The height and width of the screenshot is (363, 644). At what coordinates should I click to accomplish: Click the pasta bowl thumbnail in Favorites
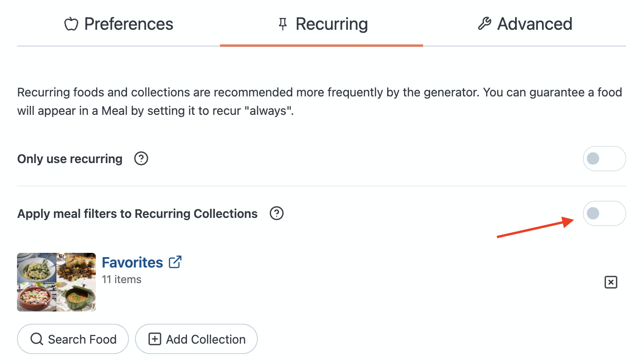coord(36,267)
